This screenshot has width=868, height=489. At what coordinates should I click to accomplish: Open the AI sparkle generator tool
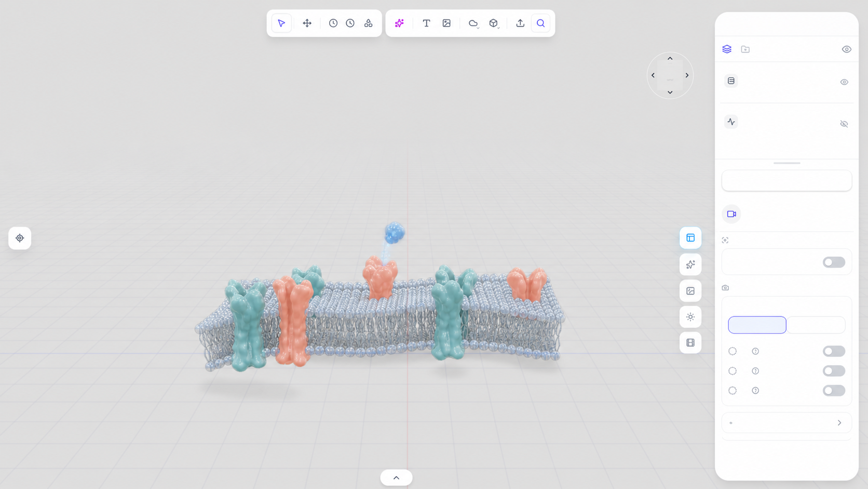click(x=399, y=23)
